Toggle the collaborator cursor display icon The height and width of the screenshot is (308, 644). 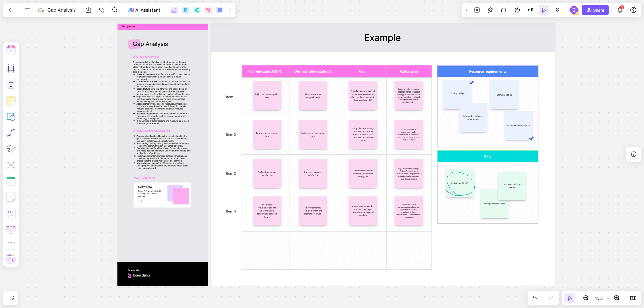pos(544,10)
